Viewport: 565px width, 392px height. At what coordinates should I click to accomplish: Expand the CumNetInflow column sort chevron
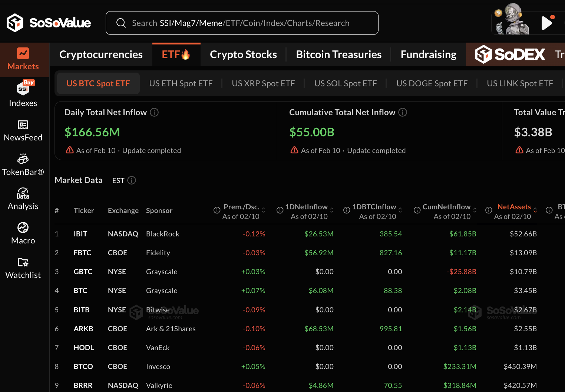475,209
